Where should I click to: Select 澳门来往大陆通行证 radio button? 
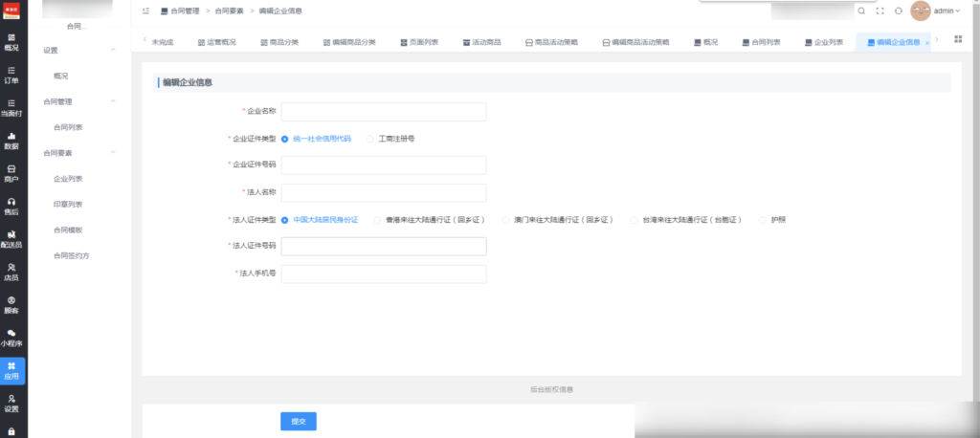pyautogui.click(x=506, y=220)
